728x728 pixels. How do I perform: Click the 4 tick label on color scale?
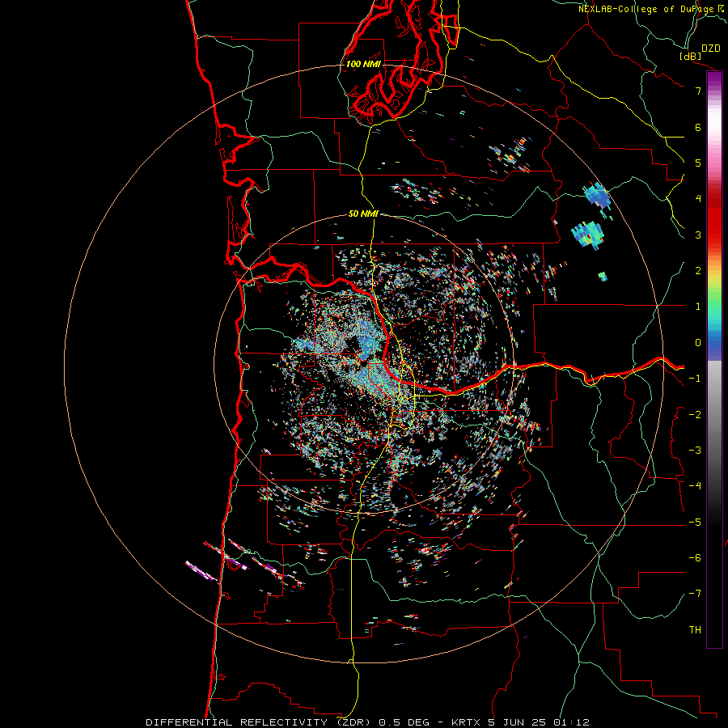tap(698, 199)
